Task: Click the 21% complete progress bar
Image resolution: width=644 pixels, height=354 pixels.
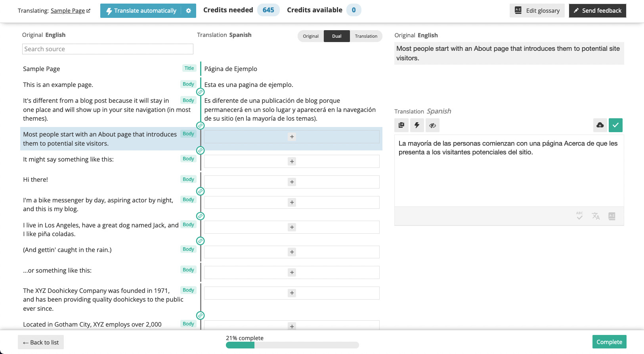Action: [x=292, y=345]
